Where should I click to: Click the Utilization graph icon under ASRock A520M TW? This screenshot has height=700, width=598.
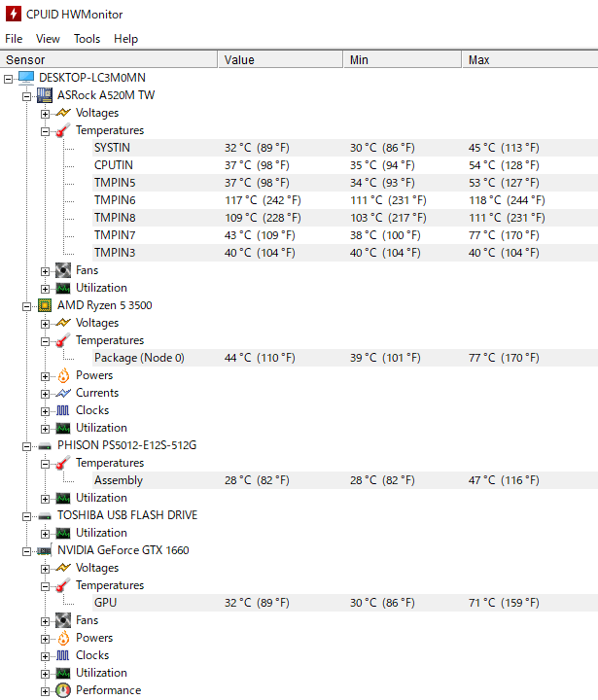[x=63, y=288]
